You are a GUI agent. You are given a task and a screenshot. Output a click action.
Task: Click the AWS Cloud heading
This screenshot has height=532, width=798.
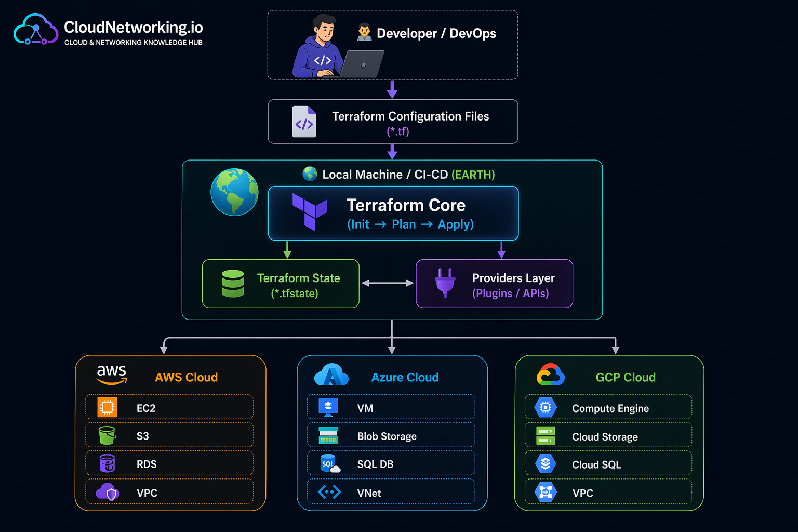click(x=186, y=377)
